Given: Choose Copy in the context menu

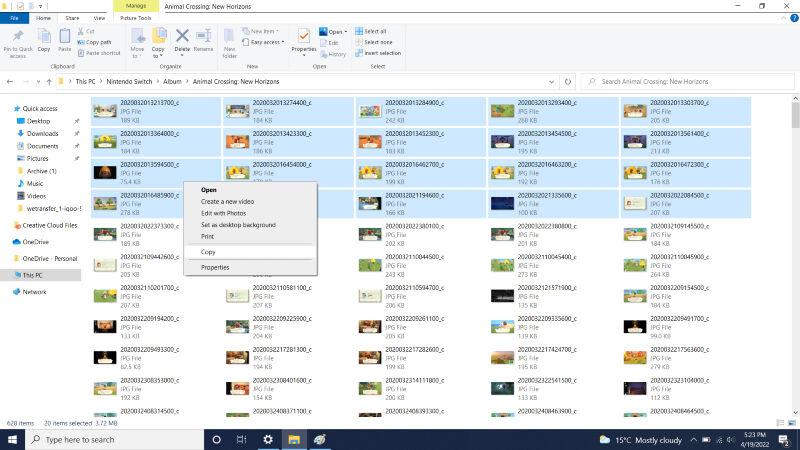Looking at the screenshot, I should (x=250, y=252).
